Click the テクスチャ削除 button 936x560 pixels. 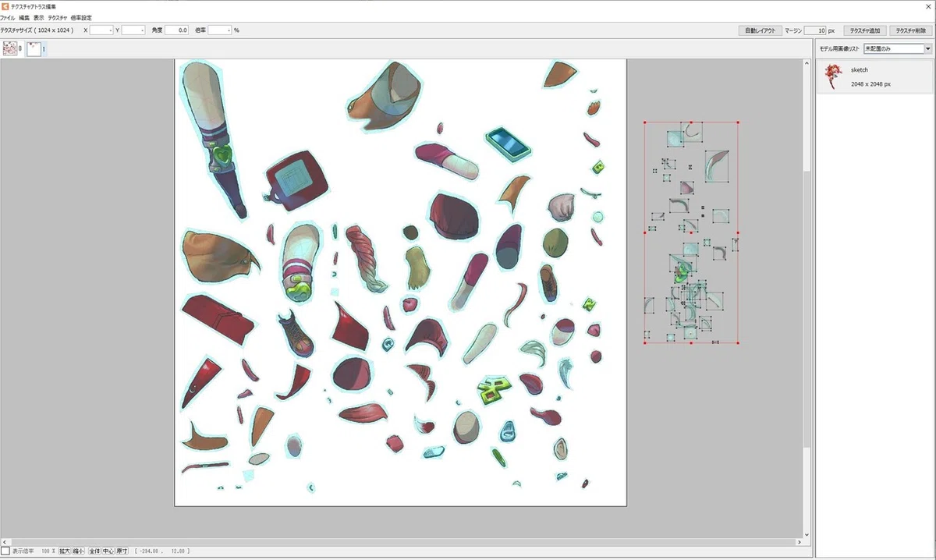coord(911,30)
